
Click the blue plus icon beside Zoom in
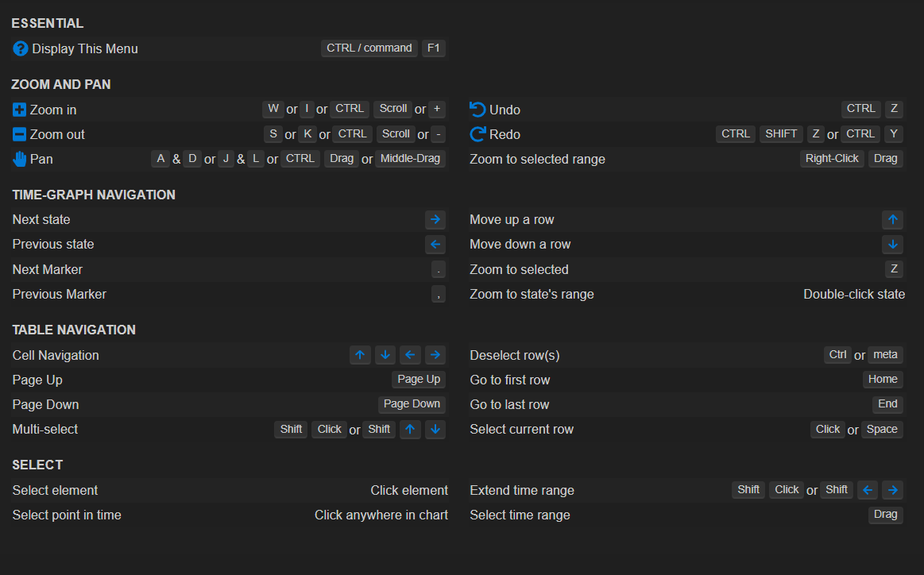point(19,110)
